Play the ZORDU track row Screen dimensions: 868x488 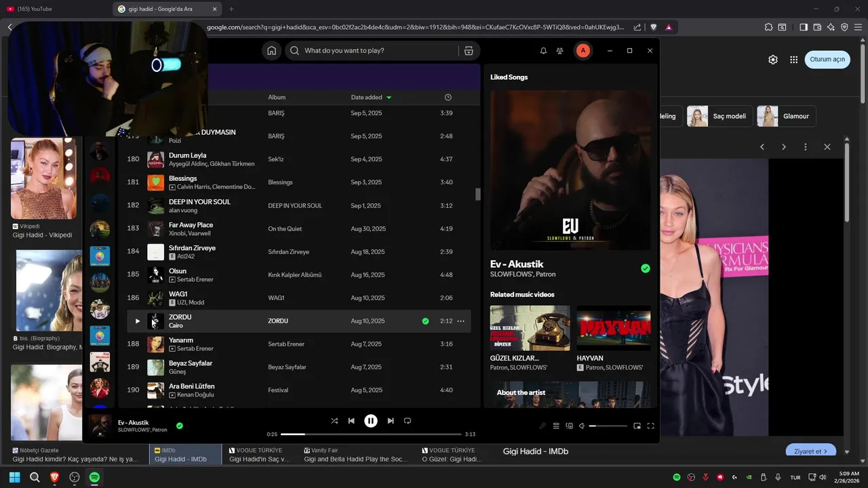[x=137, y=321]
